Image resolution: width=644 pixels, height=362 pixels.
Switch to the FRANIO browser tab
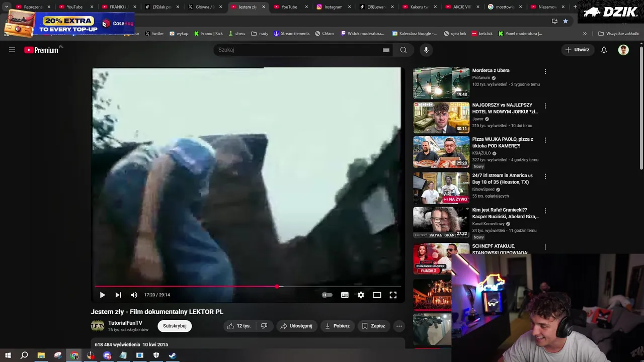pos(119,7)
